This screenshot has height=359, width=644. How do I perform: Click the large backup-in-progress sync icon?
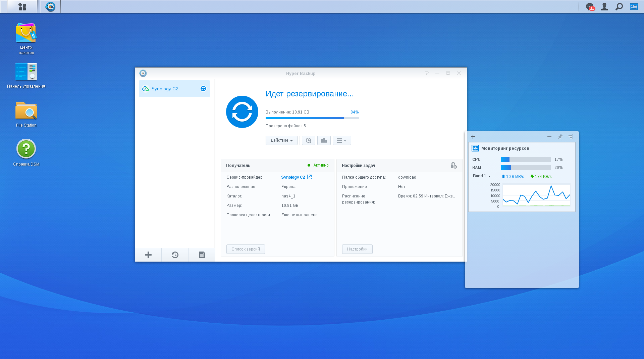242,112
